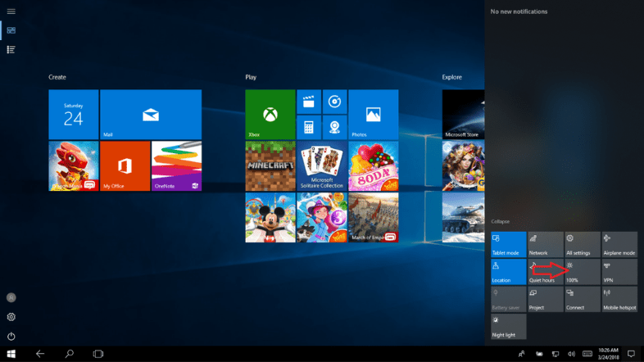Open the OneNote tile
Image resolution: width=644 pixels, height=362 pixels.
point(176,165)
